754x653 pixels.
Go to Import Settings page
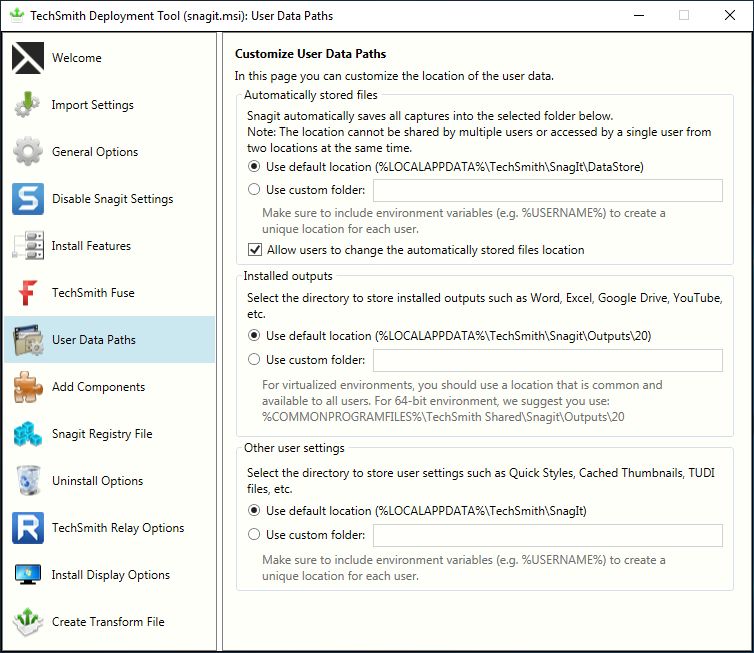110,105
